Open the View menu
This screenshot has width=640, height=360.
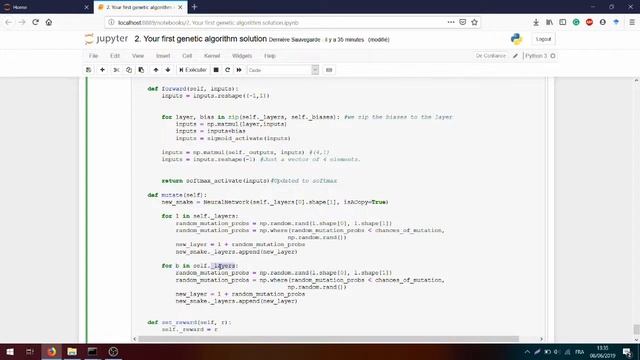coord(138,56)
